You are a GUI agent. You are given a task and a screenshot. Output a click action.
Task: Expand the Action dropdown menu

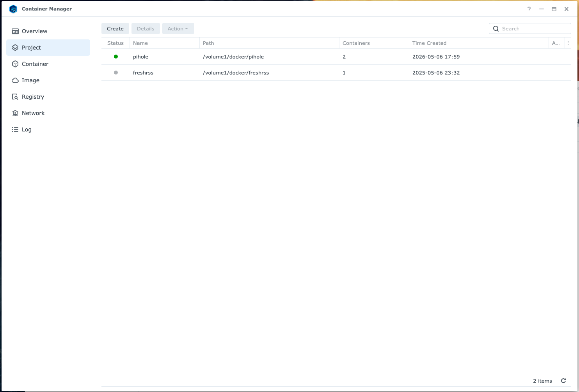(178, 28)
